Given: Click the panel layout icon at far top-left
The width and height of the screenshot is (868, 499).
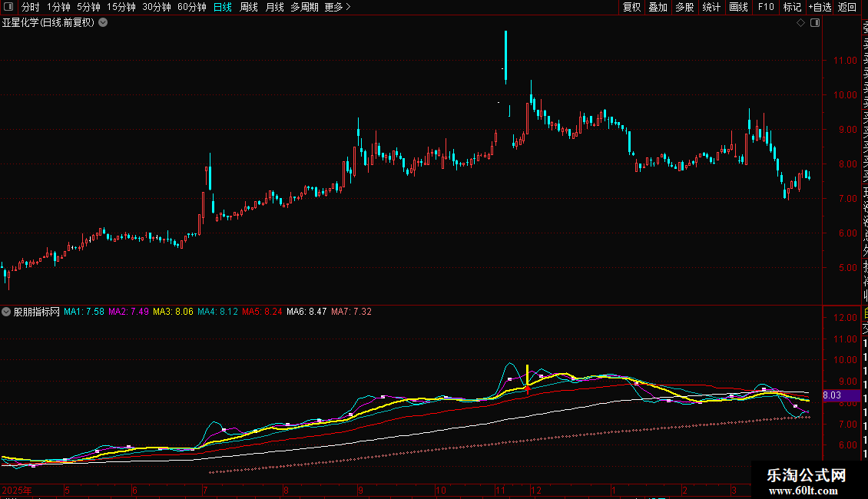Looking at the screenshot, I should [x=8, y=7].
